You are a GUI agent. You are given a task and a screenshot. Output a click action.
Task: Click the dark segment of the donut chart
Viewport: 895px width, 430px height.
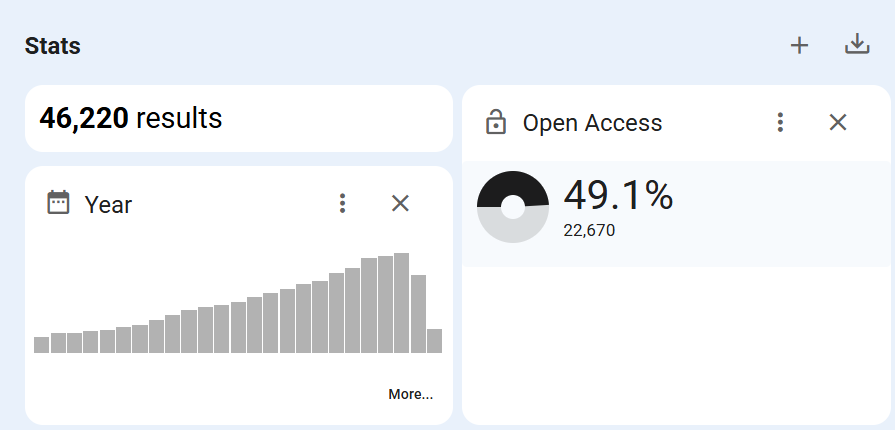point(513,186)
